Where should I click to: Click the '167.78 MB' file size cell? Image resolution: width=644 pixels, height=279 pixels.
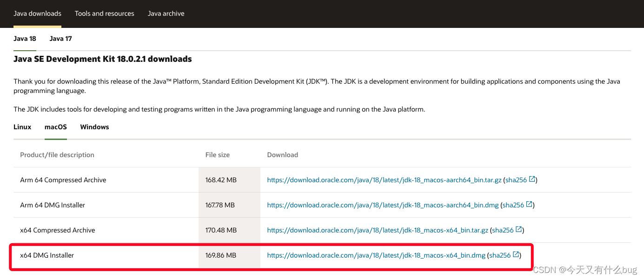pos(229,205)
